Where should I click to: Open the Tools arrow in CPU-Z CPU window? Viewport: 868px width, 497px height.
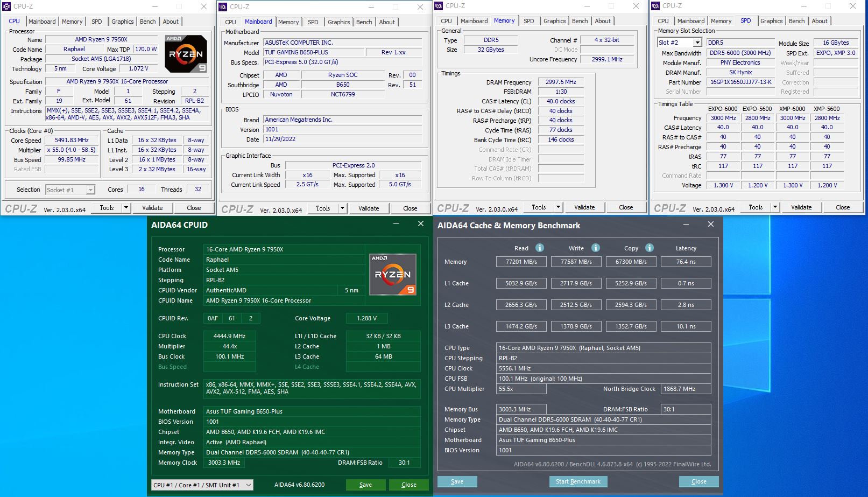tap(126, 207)
